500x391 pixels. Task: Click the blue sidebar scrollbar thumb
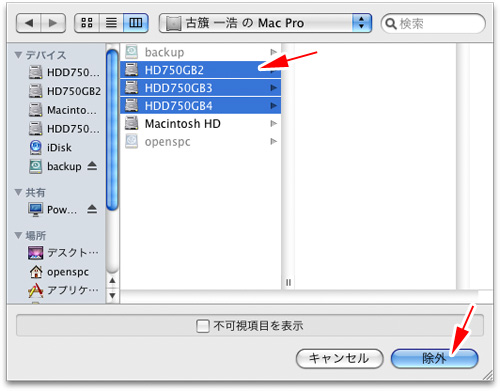point(112,130)
